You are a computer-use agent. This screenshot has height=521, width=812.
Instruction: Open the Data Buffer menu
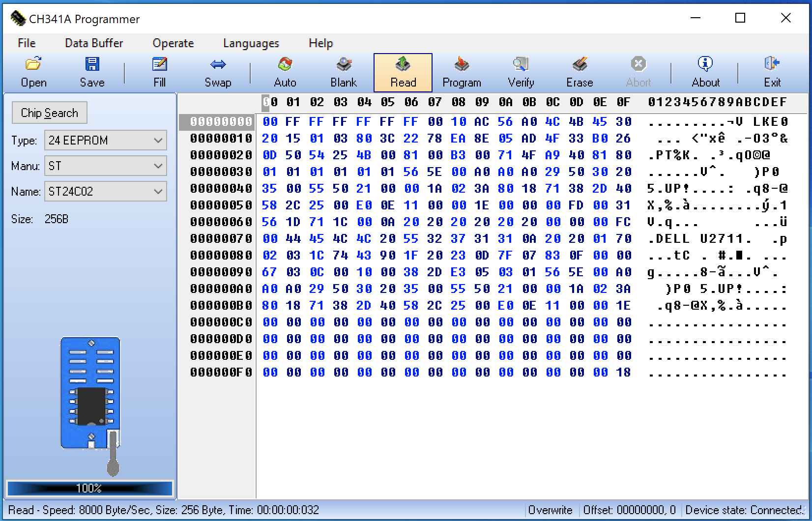94,43
